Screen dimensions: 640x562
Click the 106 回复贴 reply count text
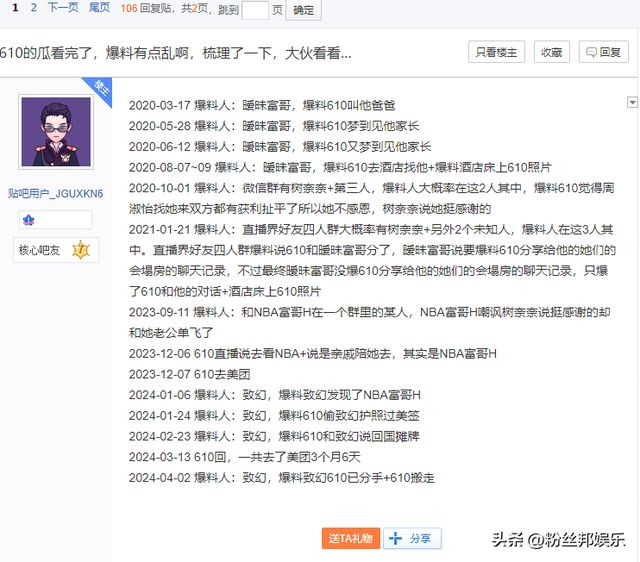pyautogui.click(x=145, y=8)
